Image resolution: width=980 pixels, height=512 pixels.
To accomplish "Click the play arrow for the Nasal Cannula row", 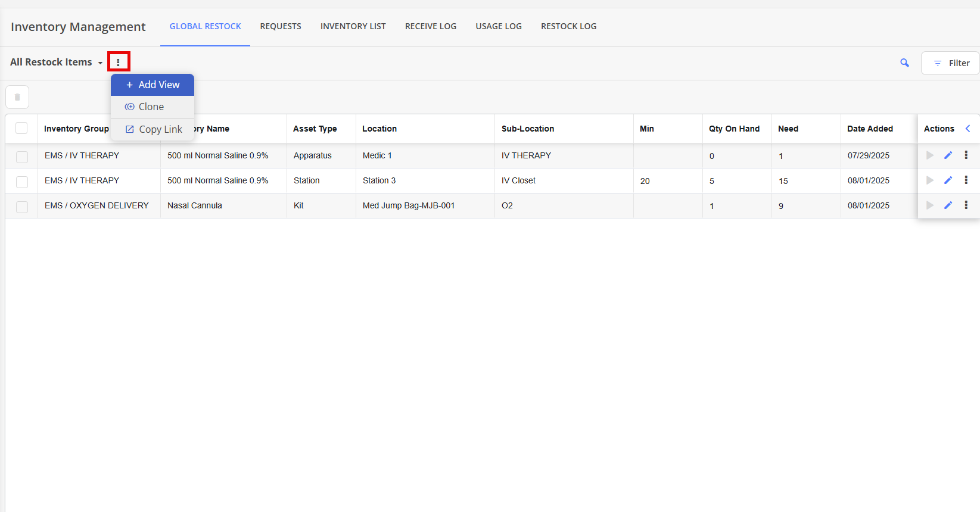I will tap(930, 205).
